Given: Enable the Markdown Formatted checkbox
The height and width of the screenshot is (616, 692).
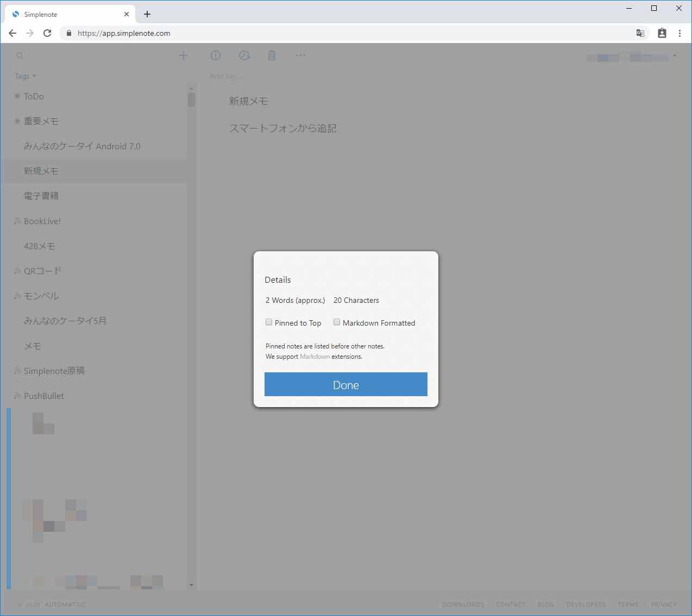Looking at the screenshot, I should click(337, 321).
